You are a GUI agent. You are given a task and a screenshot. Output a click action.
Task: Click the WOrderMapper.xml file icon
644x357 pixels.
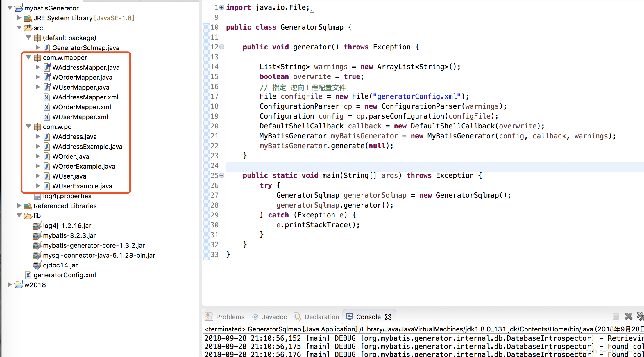click(x=46, y=107)
